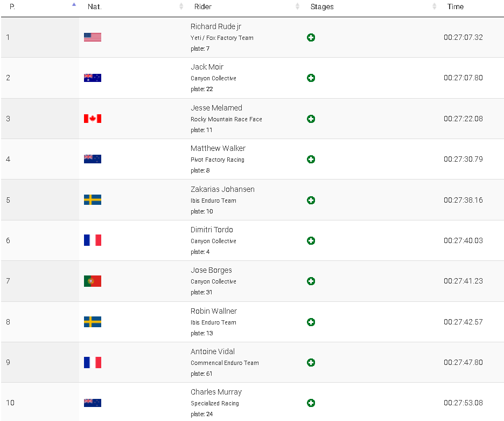Expand stage details for Richard Rude jr
This screenshot has height=421, width=504.
click(x=311, y=38)
